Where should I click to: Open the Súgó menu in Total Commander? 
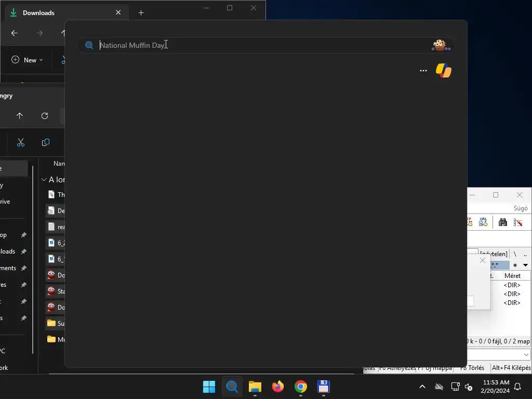[x=521, y=208]
